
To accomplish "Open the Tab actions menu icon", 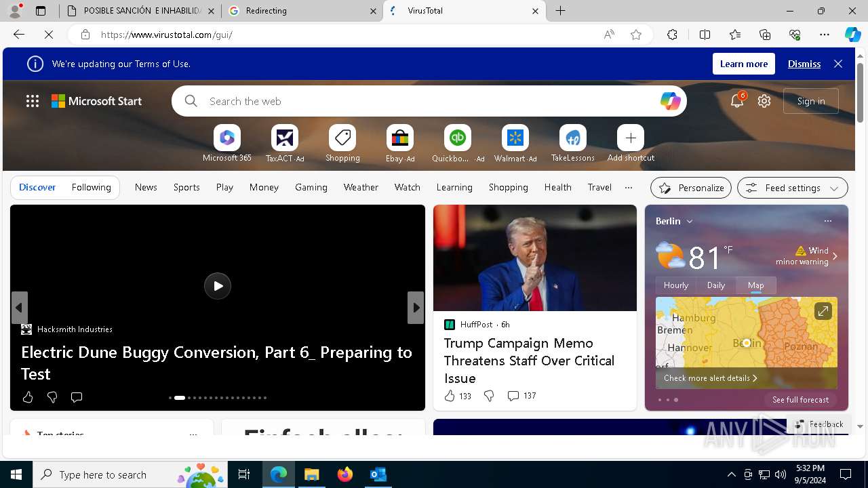I will click(41, 11).
